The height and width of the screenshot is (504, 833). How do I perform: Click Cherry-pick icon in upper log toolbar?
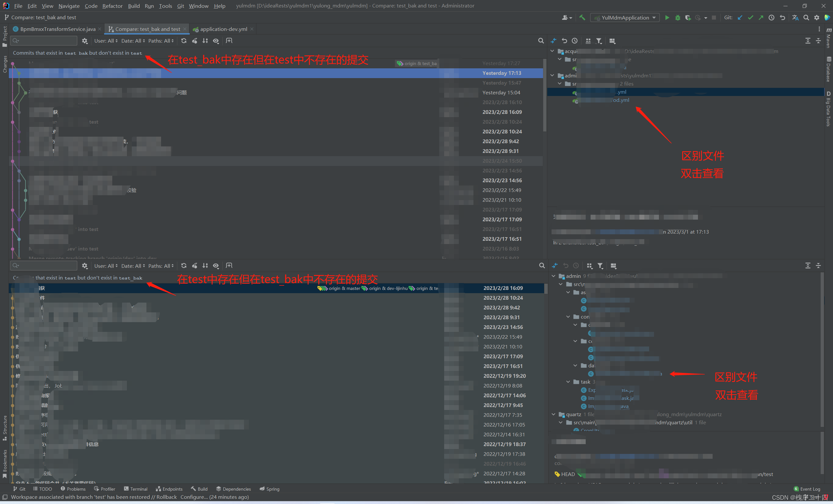pyautogui.click(x=195, y=41)
